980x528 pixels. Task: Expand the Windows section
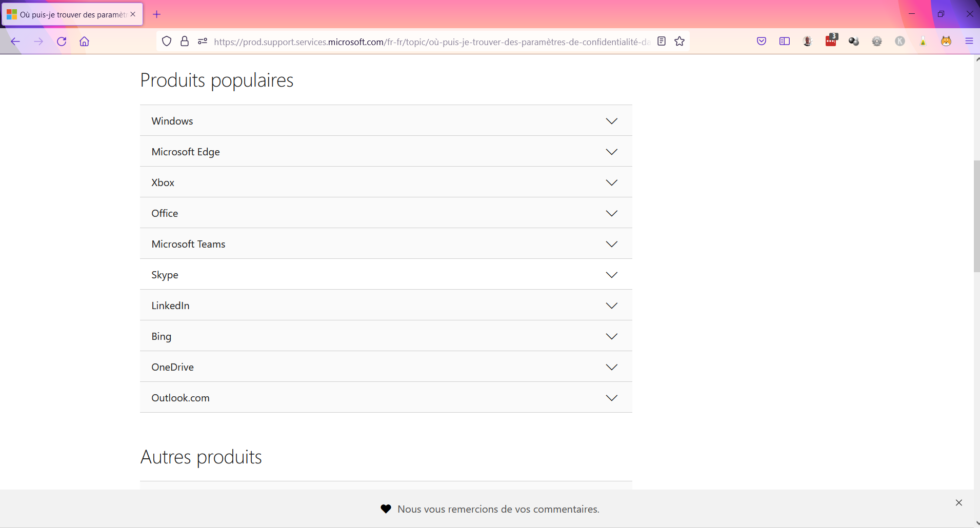pyautogui.click(x=386, y=120)
